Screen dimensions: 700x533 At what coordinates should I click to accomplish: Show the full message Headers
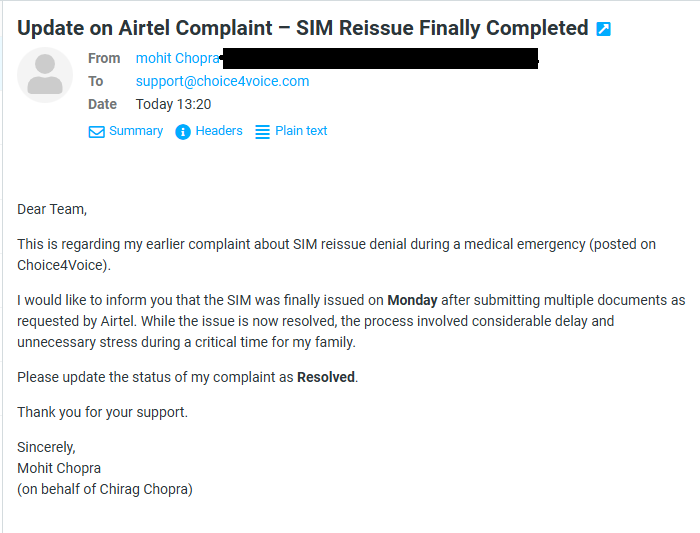click(219, 131)
